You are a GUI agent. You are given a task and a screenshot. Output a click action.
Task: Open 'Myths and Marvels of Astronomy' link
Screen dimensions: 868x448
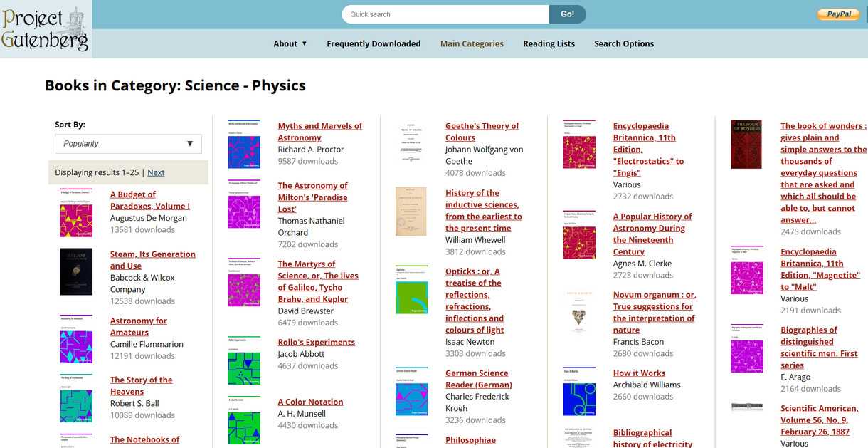click(x=320, y=132)
